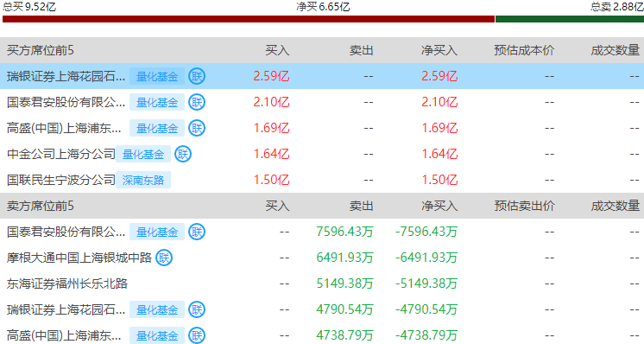Click 量化基金 tag on seller 瑞银证券 row

tap(157, 309)
